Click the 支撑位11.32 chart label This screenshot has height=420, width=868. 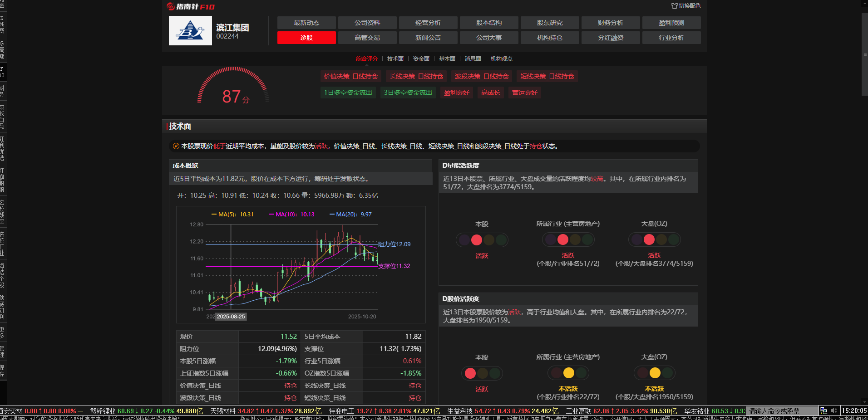pos(394,266)
